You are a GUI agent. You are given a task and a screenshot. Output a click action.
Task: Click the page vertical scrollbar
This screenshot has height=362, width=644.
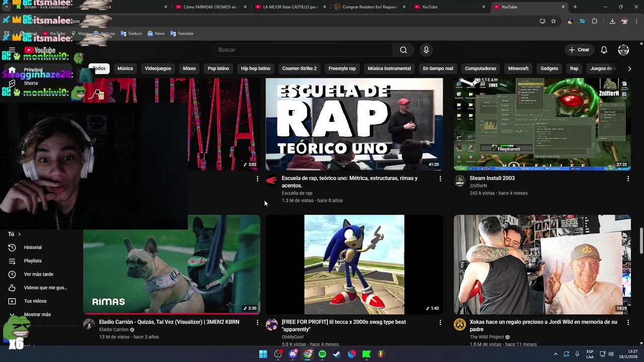[641, 240]
